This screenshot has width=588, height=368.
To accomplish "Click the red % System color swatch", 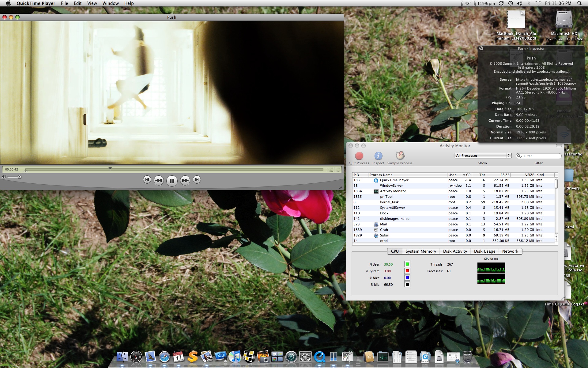I will point(407,271).
